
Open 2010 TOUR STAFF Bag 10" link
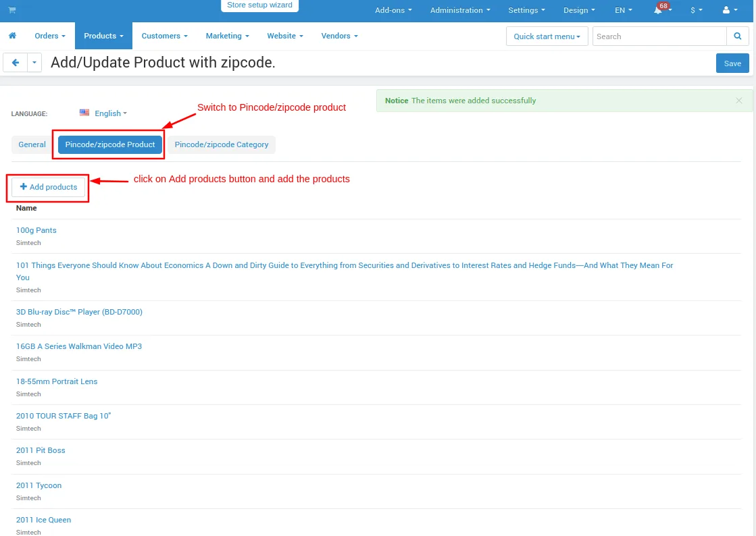click(x=63, y=416)
